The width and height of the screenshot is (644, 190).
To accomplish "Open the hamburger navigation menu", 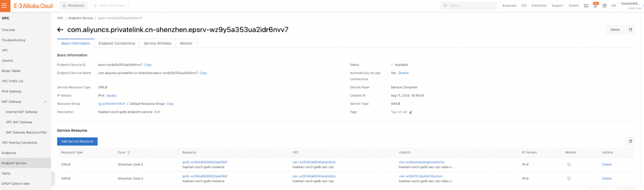I will click(4, 5).
